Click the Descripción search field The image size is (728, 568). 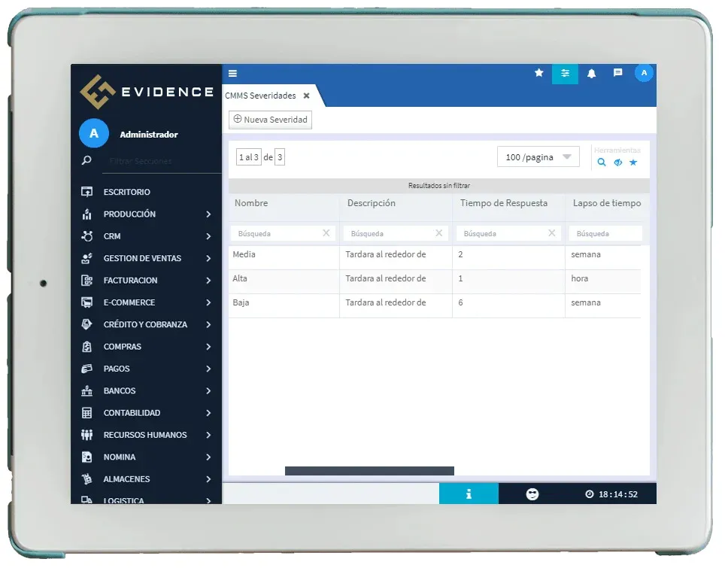[389, 234]
